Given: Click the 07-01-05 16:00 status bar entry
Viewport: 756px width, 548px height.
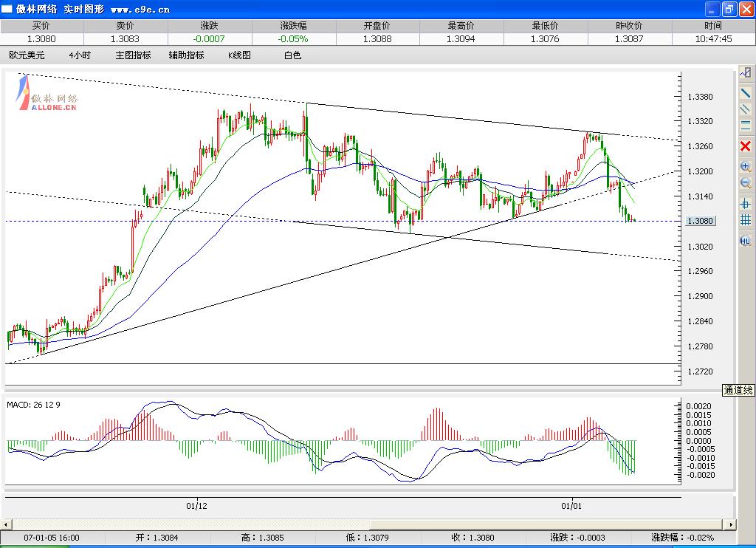Looking at the screenshot, I should click(x=52, y=538).
